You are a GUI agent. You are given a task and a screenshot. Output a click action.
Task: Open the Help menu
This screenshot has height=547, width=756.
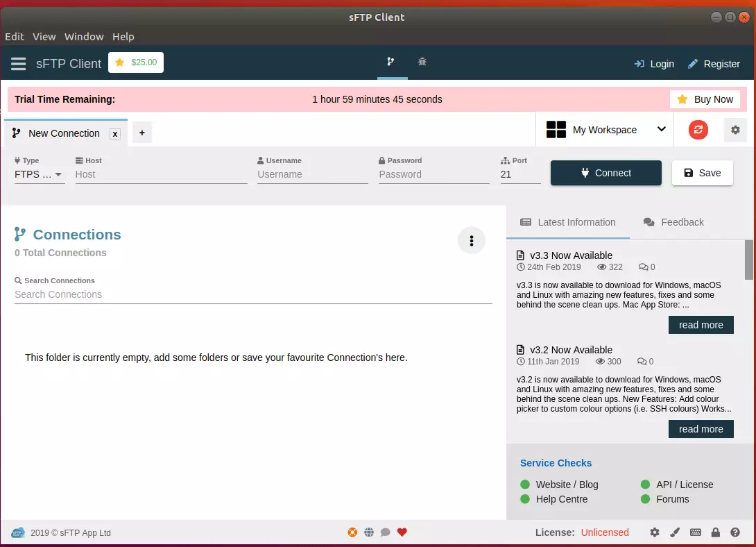click(x=123, y=37)
